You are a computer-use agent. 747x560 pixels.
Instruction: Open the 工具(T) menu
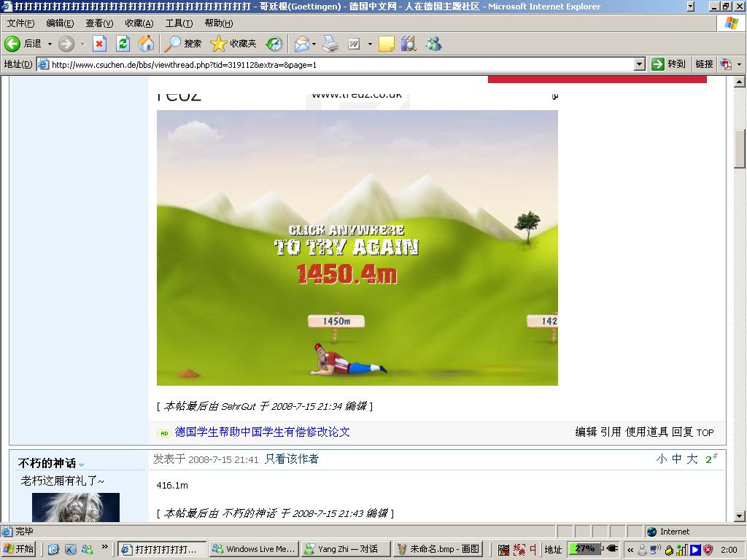[x=179, y=23]
